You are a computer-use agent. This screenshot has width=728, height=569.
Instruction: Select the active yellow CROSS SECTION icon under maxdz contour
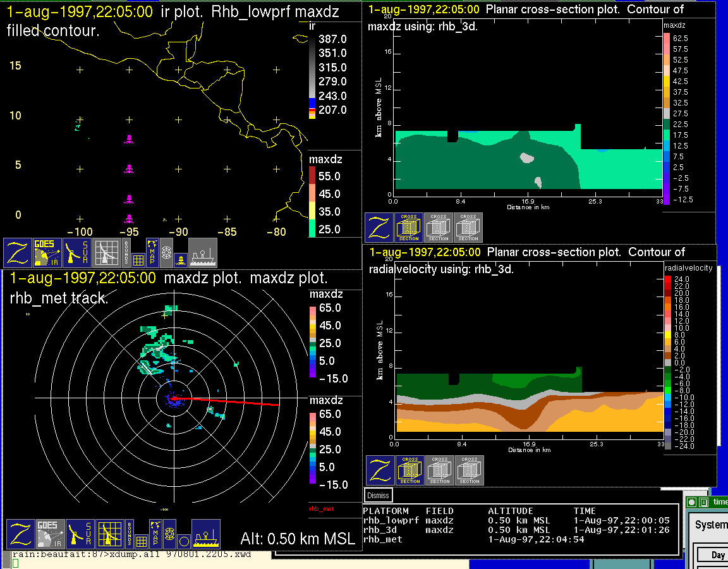[409, 228]
